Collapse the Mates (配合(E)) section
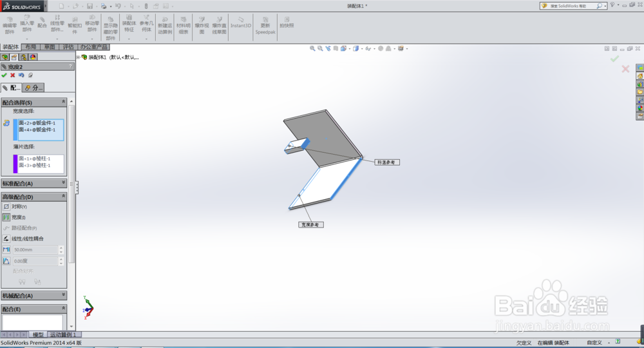 tap(63, 309)
